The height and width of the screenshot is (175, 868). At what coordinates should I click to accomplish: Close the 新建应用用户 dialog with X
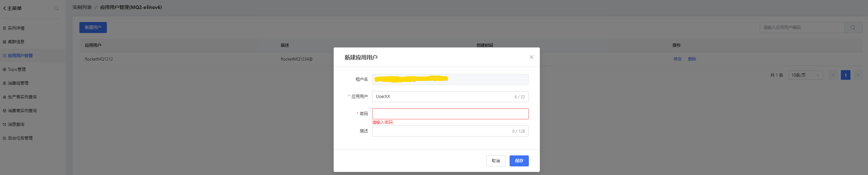(531, 57)
